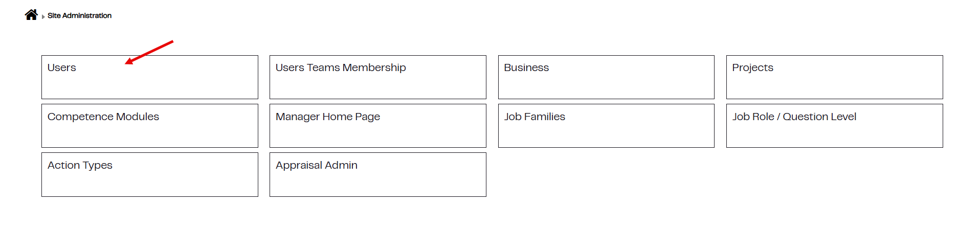This screenshot has height=250, width=980.
Task: Open Manager Home Page tile
Action: [x=377, y=126]
